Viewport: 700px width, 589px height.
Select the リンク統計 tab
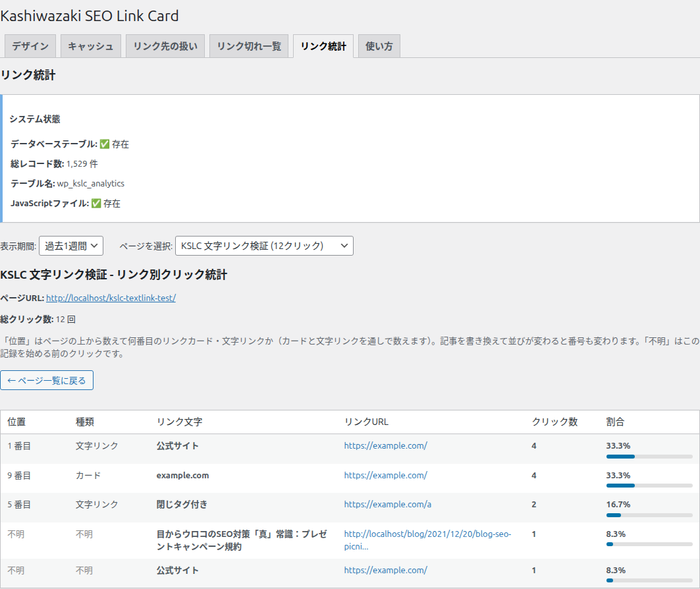tap(323, 46)
